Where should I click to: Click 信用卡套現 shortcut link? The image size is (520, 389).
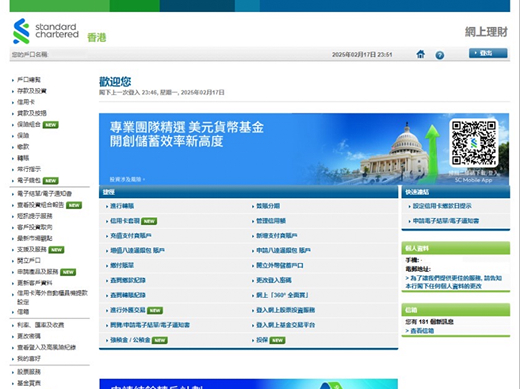click(125, 221)
